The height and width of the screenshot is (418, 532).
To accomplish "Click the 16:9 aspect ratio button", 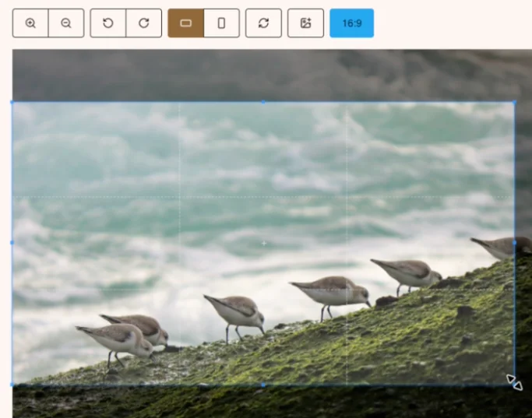I will [352, 23].
